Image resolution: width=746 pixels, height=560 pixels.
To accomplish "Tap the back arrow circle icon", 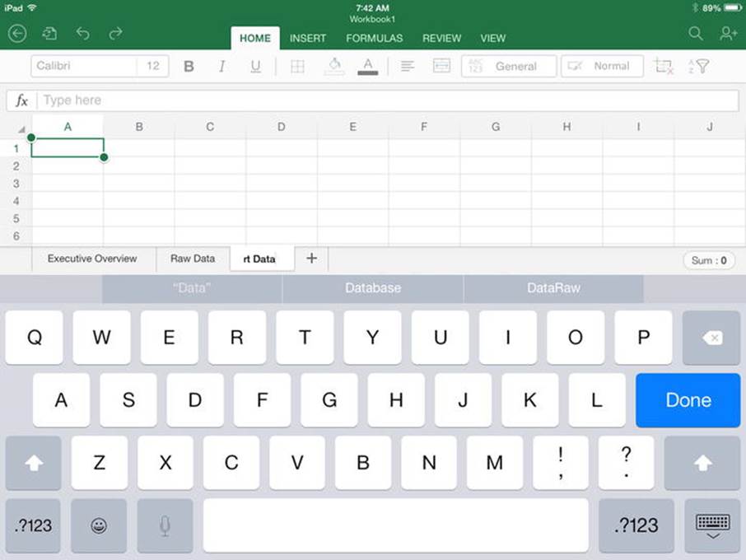I will tap(17, 34).
